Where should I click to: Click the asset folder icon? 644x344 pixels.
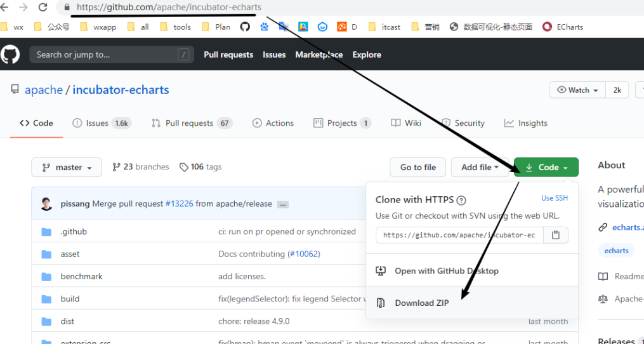coord(46,255)
